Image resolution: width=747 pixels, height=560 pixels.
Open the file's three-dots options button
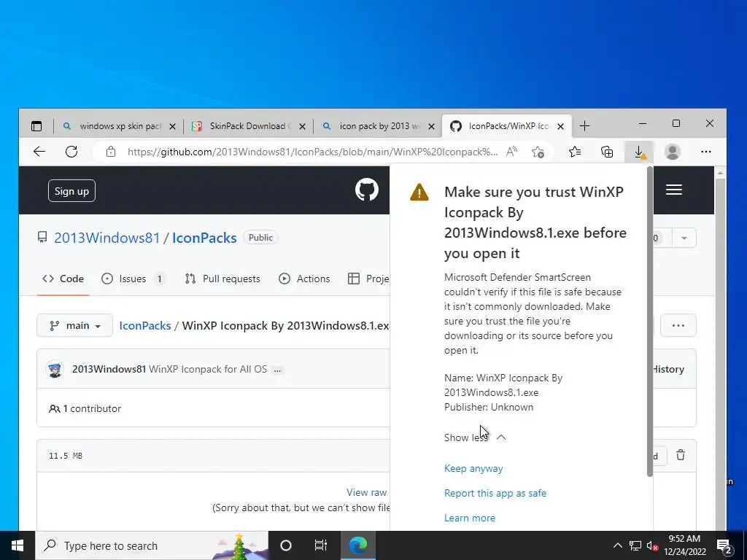click(x=678, y=326)
